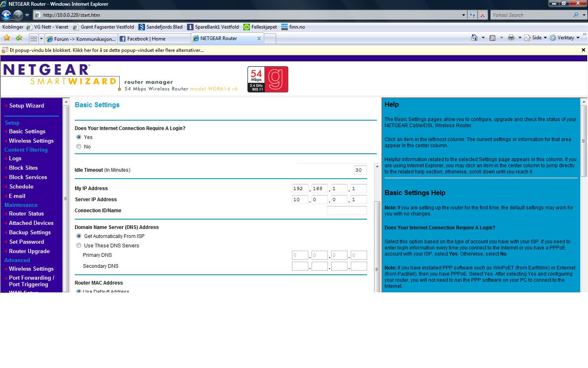Viewport: 588px width, 368px height.
Task: Click the RSS feeds icon
Action: [492, 38]
